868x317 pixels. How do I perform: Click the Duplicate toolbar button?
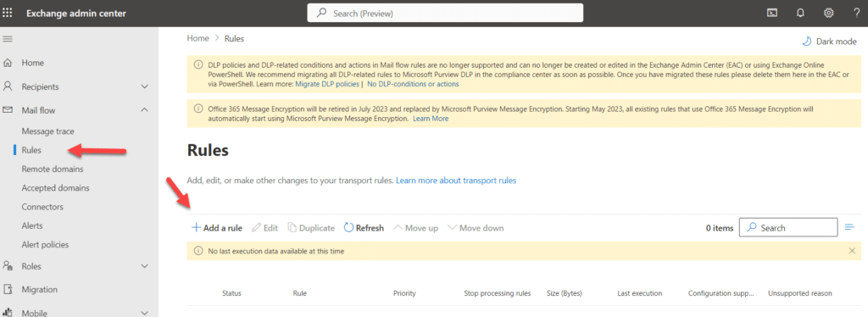[311, 228]
